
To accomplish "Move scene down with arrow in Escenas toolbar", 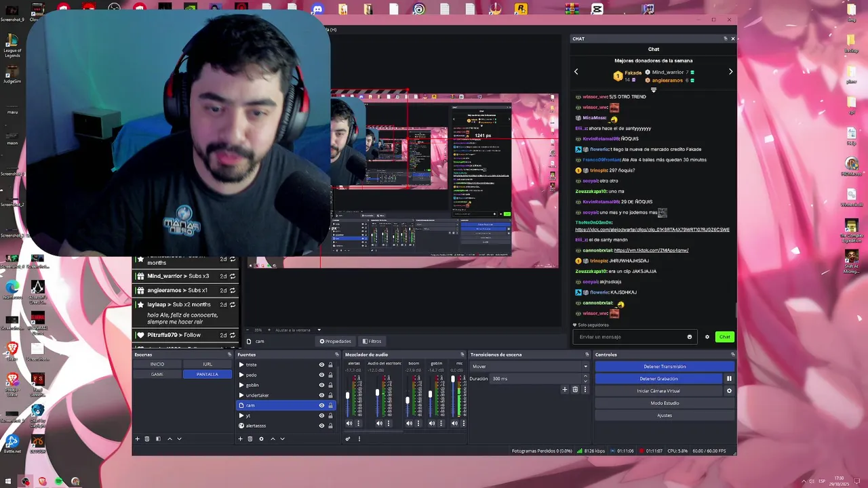I will (179, 439).
